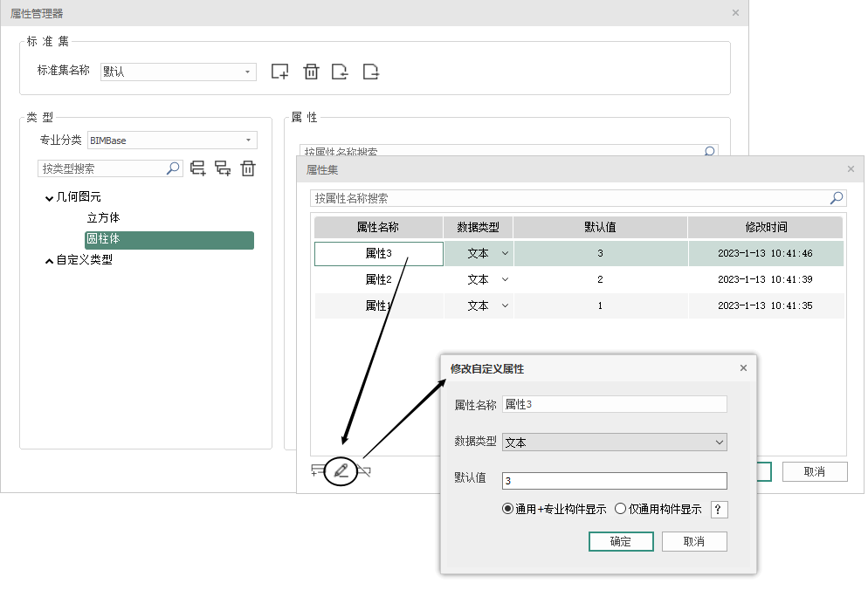
Task: Click the pencil edit attribute icon
Action: pyautogui.click(x=341, y=471)
